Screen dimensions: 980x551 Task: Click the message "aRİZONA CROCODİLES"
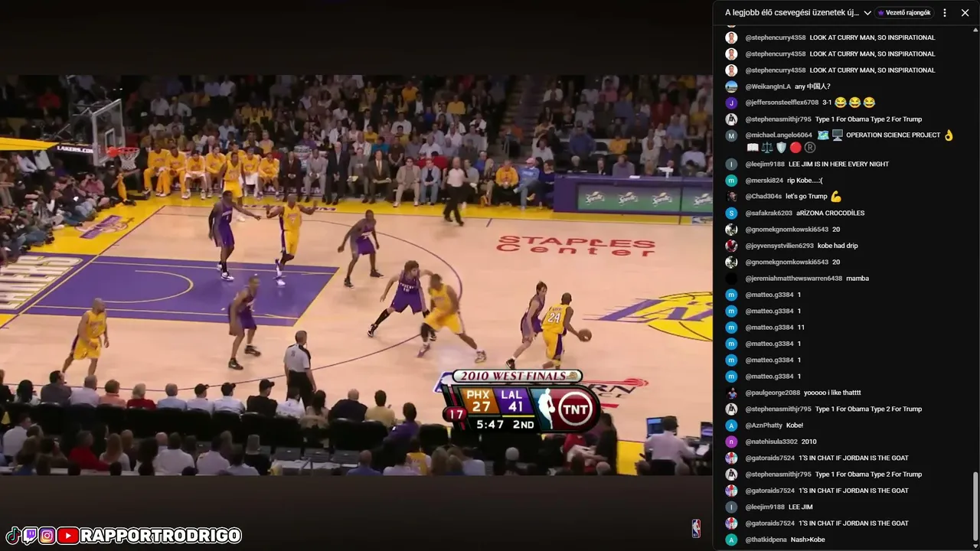[830, 214]
